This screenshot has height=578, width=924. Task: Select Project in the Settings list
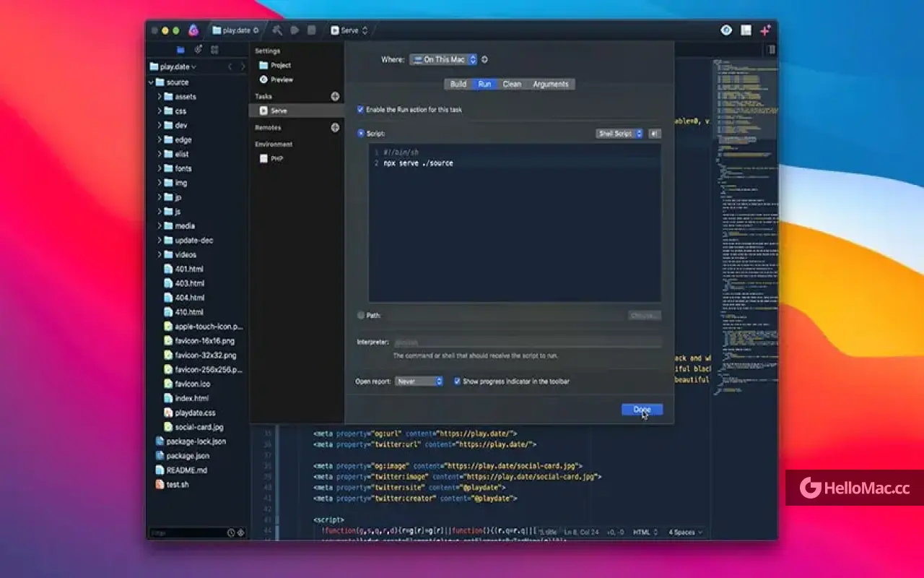pyautogui.click(x=275, y=65)
